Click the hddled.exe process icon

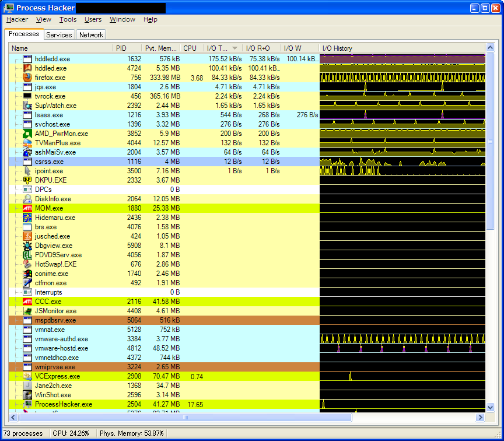pos(27,68)
